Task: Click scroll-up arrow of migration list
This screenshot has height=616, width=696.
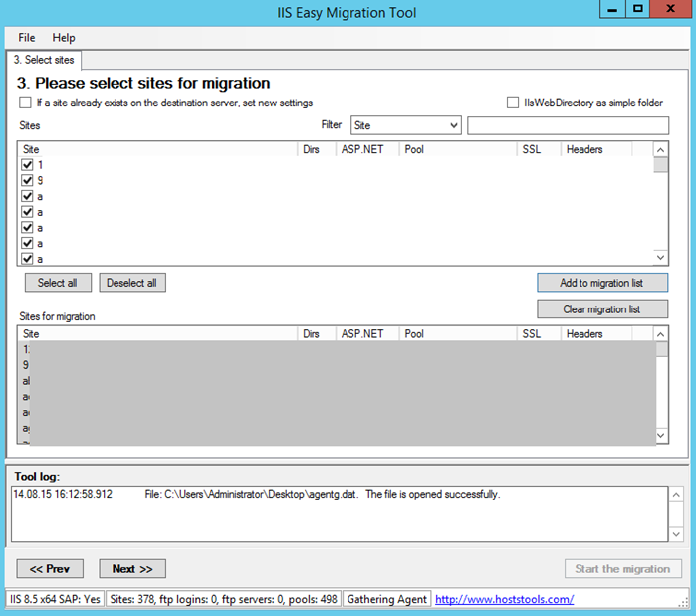Action: [660, 334]
